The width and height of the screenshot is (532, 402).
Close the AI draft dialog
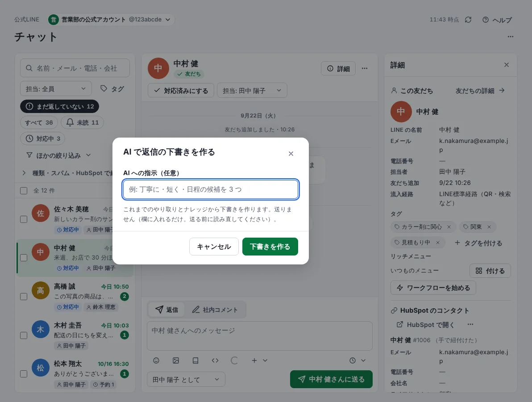tap(291, 154)
